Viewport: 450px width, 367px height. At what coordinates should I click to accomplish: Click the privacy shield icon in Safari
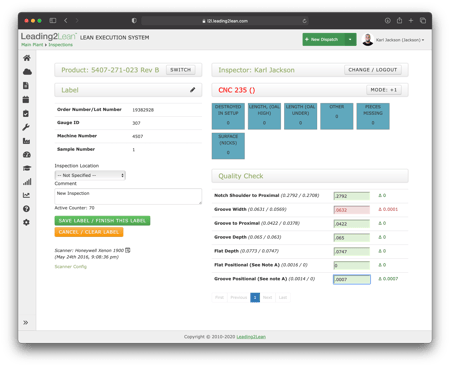coord(134,21)
